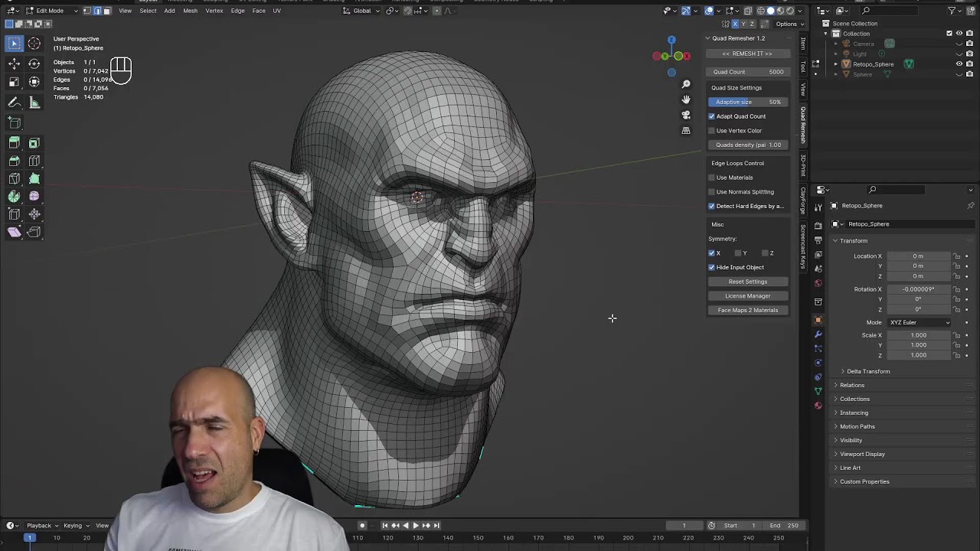
Task: Click Face Maps 2 Materials button
Action: [x=747, y=310]
